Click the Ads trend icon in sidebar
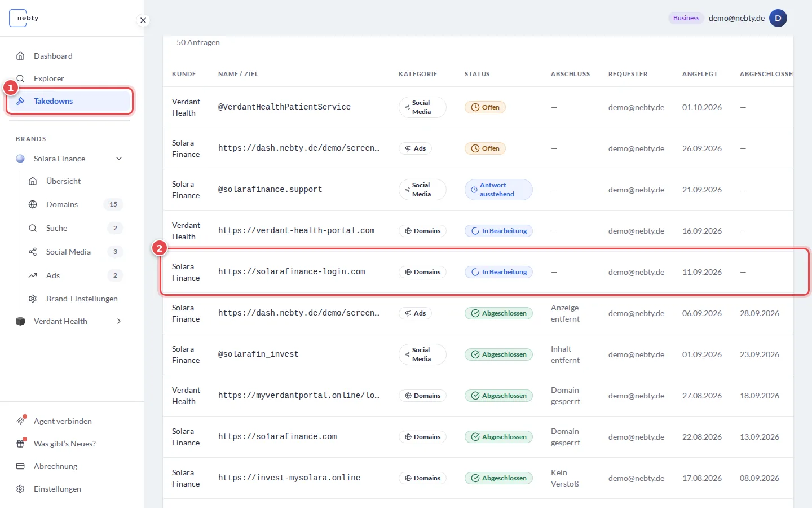Image resolution: width=812 pixels, height=508 pixels. 33,275
